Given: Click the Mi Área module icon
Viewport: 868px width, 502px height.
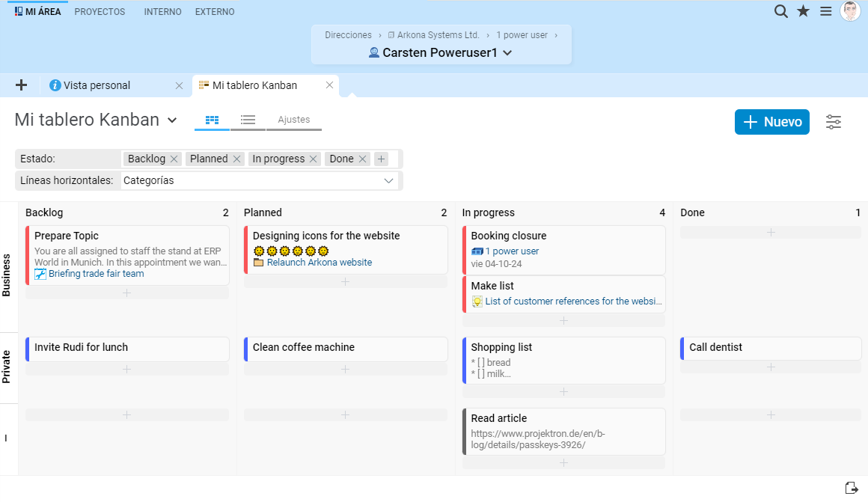Looking at the screenshot, I should click(x=19, y=11).
